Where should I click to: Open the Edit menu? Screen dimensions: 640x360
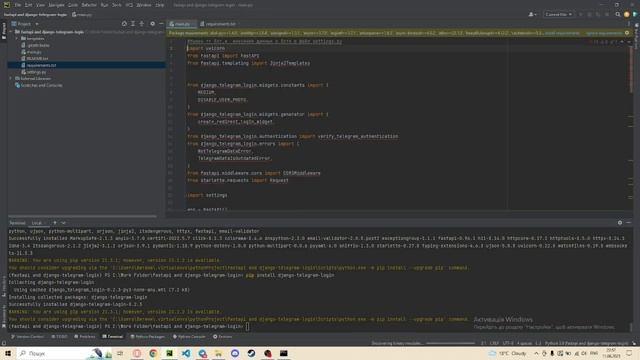pyautogui.click(x=28, y=5)
